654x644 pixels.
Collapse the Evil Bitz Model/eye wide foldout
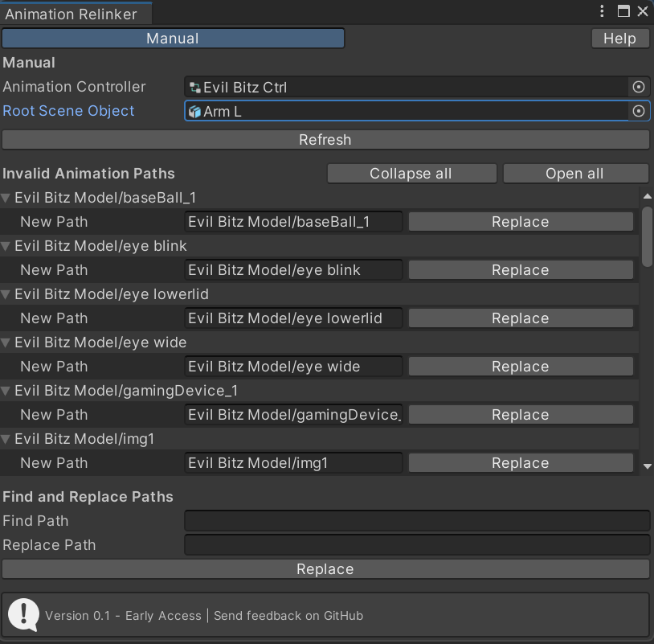6,343
